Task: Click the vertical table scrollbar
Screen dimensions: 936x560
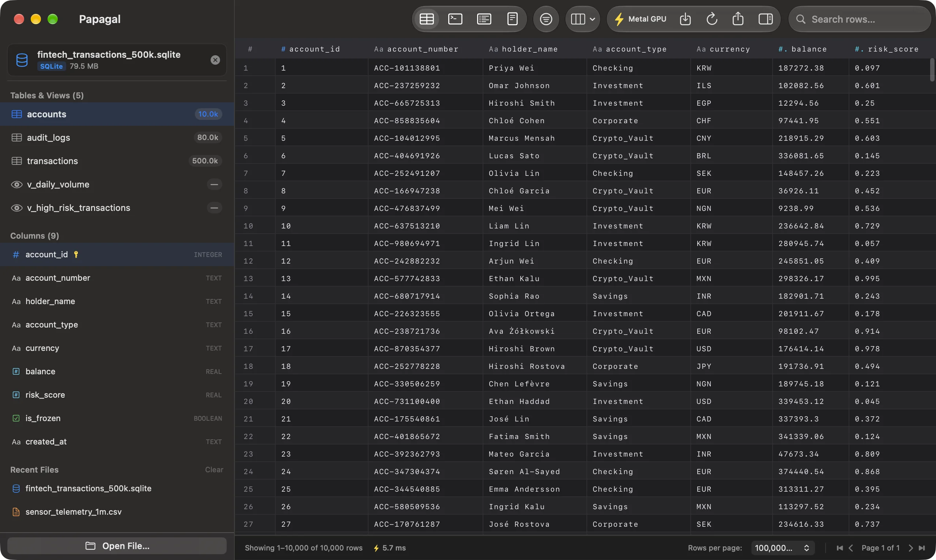Action: click(x=932, y=70)
